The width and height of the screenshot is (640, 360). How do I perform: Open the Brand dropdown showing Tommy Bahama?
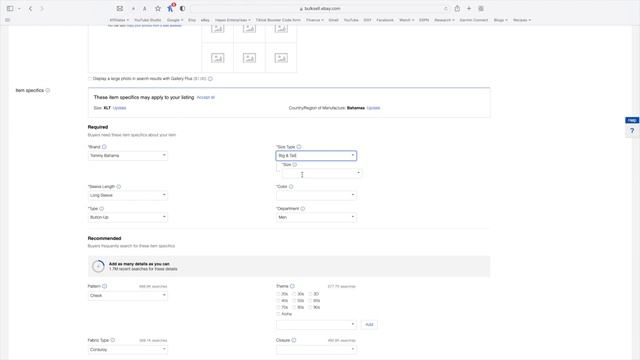pyautogui.click(x=128, y=156)
